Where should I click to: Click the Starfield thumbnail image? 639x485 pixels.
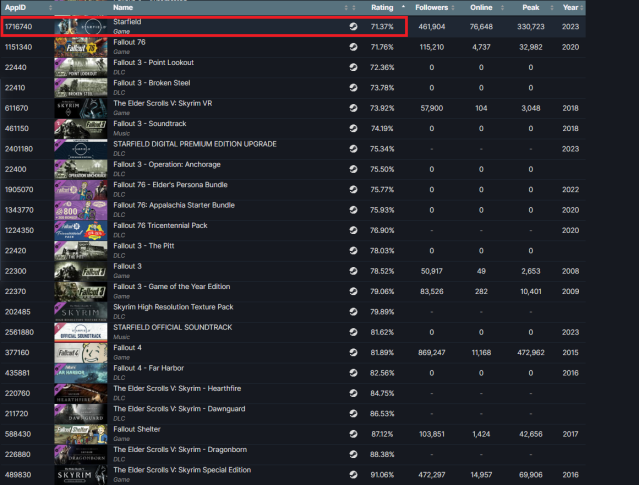click(81, 27)
